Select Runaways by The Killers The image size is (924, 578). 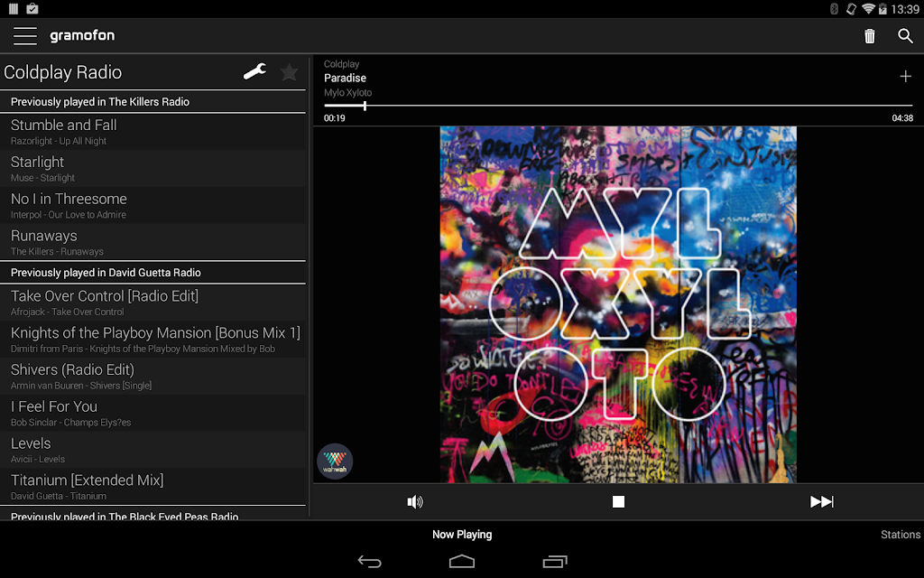click(153, 242)
